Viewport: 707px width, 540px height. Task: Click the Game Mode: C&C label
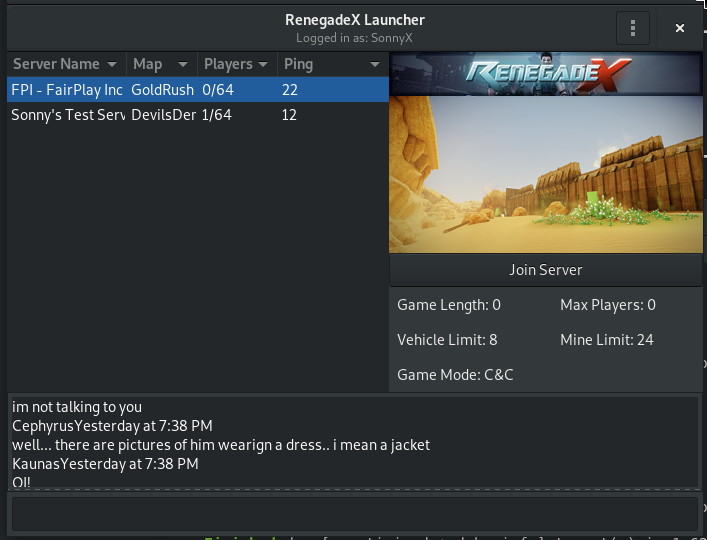click(x=455, y=375)
